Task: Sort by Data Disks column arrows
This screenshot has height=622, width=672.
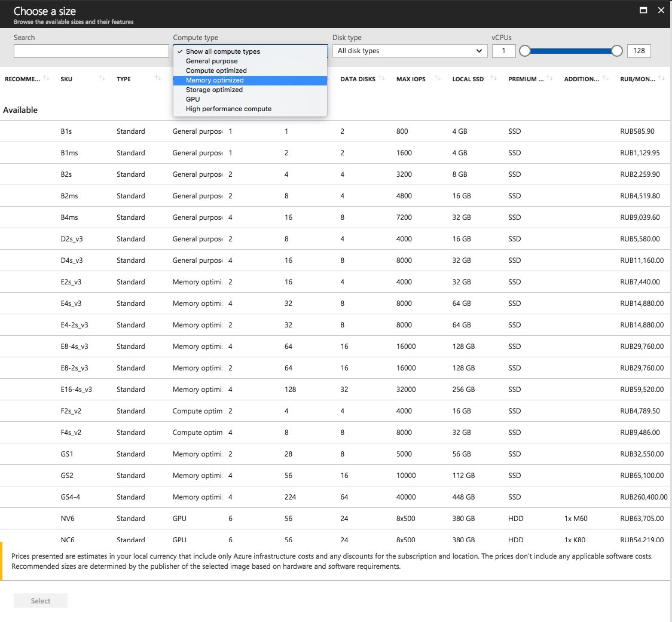Action: 382,78
